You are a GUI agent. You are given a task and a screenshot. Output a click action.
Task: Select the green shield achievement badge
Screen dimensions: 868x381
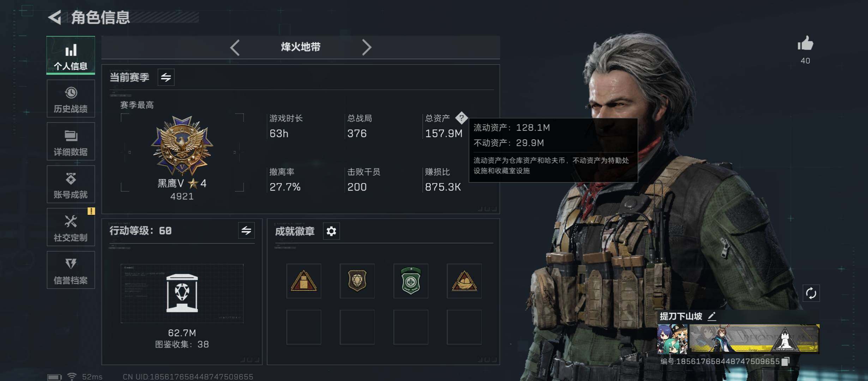411,281
